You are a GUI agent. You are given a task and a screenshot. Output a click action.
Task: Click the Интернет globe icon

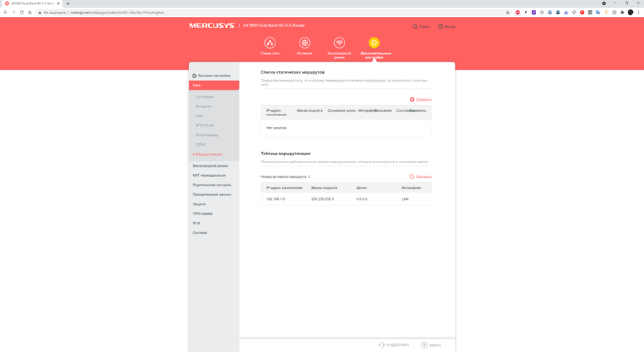point(305,43)
